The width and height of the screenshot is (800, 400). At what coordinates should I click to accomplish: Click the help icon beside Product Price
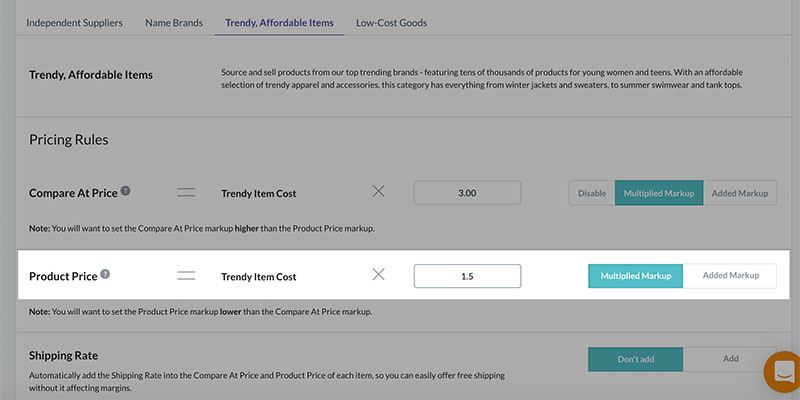(105, 275)
